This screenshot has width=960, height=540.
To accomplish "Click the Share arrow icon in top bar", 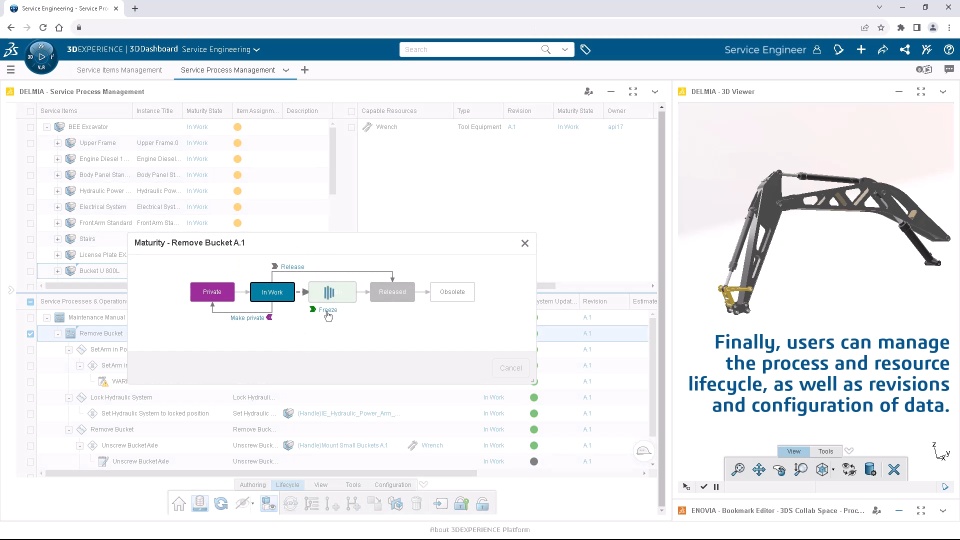I will click(883, 50).
